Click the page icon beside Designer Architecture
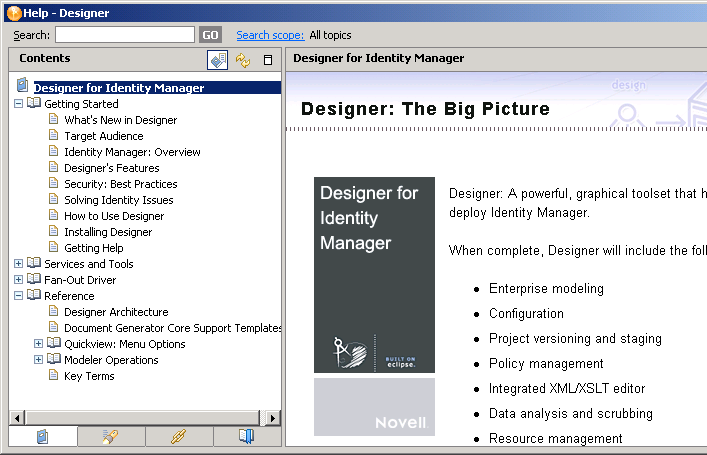This screenshot has height=455, width=707. click(x=54, y=311)
